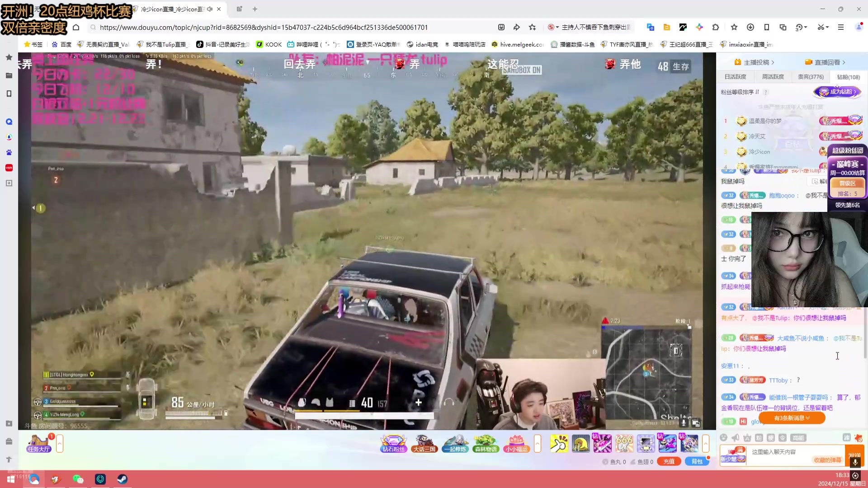Image resolution: width=868 pixels, height=488 pixels.
Task: Open the KOOK bookmark
Action: coord(269,44)
